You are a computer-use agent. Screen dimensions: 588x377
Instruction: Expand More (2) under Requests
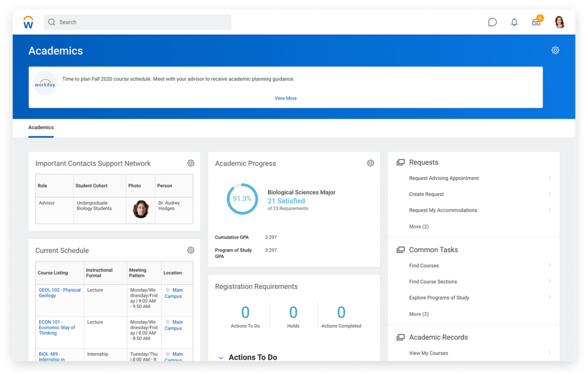[x=419, y=227]
